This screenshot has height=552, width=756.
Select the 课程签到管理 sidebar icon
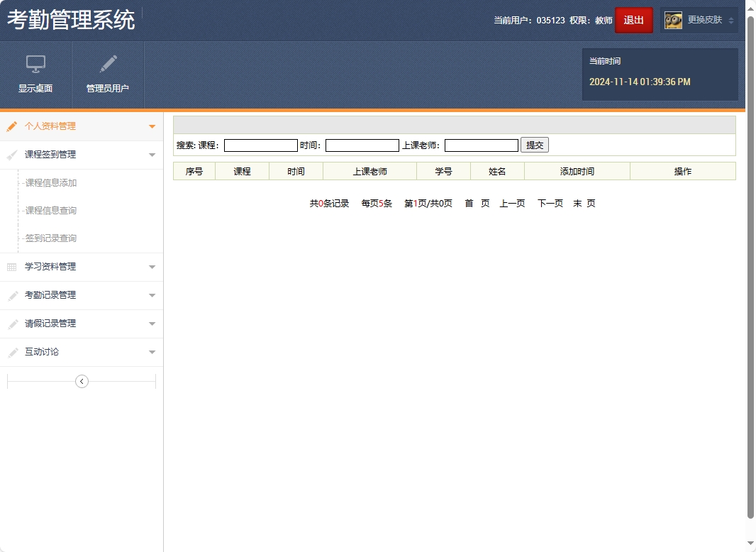[11, 155]
